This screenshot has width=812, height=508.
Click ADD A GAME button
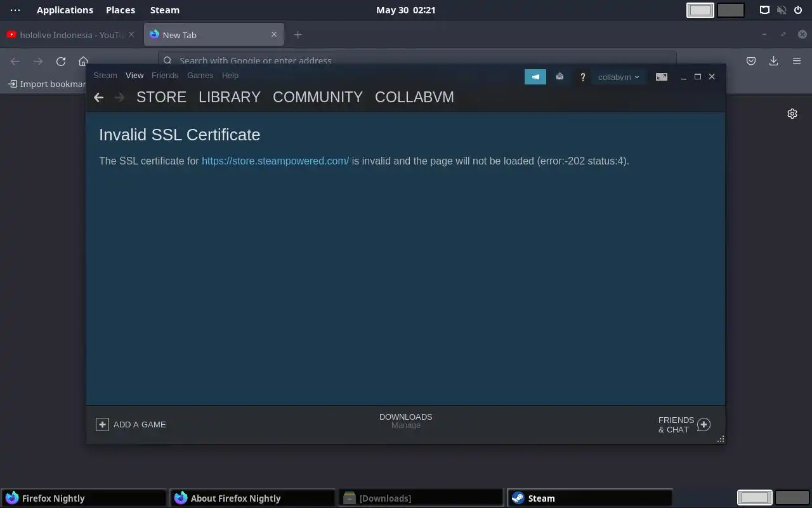point(131,424)
